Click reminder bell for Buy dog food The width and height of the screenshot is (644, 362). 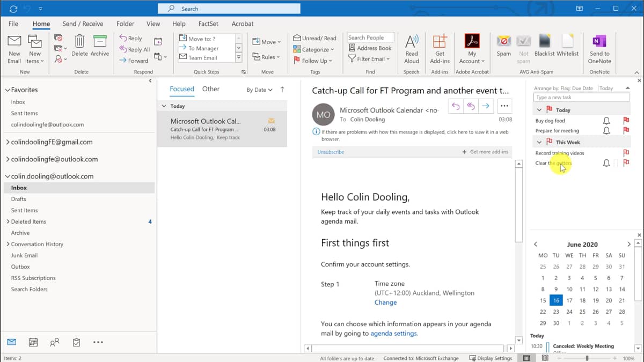pos(606,121)
